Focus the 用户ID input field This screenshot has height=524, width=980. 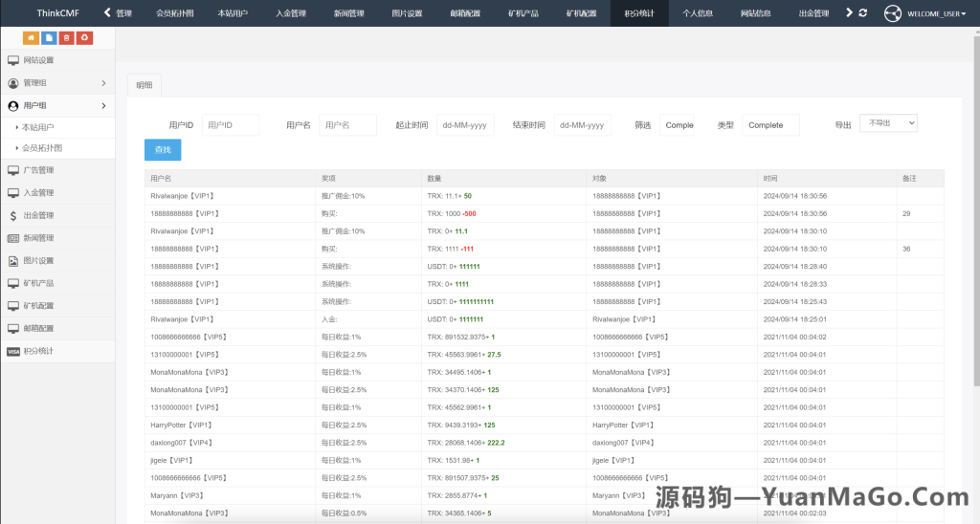(231, 125)
